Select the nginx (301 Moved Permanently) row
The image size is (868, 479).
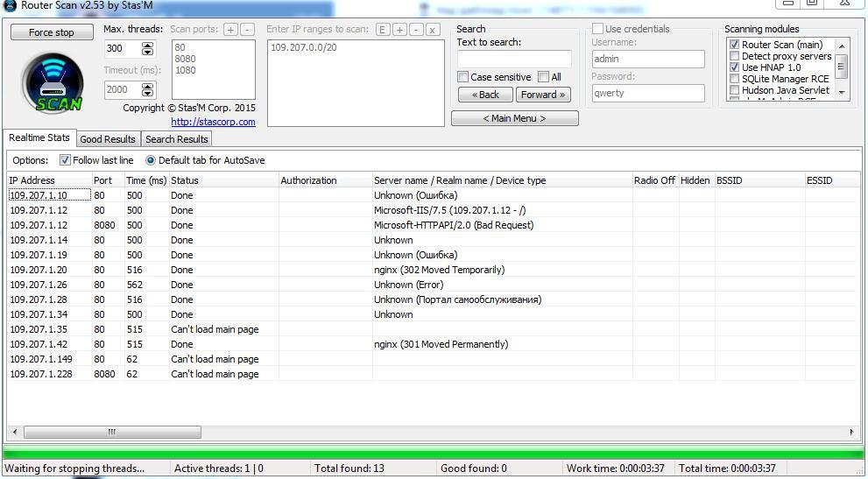pos(434,344)
